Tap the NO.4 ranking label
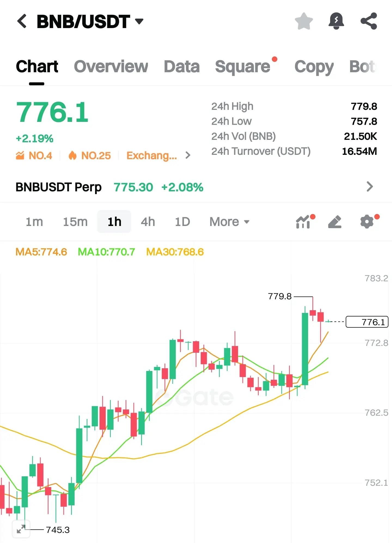 tap(40, 155)
